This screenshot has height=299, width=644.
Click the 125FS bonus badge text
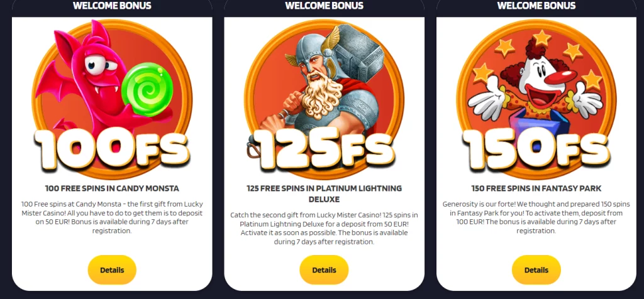point(325,148)
